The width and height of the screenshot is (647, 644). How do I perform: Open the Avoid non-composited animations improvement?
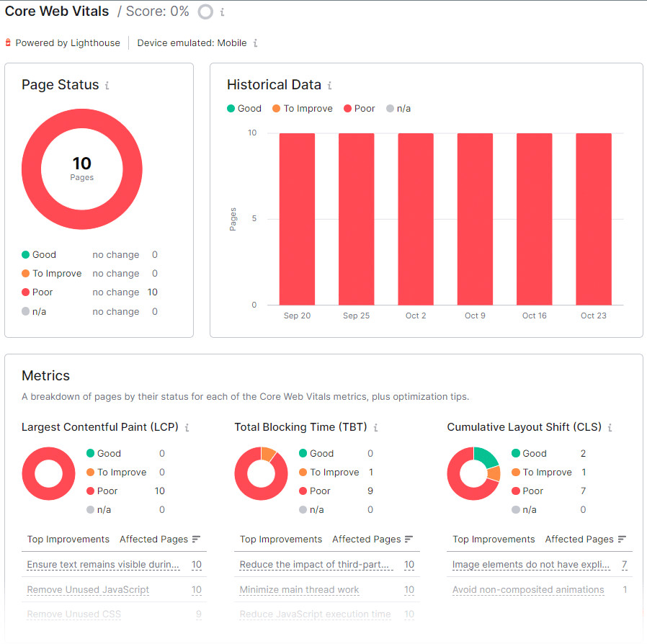pos(527,589)
